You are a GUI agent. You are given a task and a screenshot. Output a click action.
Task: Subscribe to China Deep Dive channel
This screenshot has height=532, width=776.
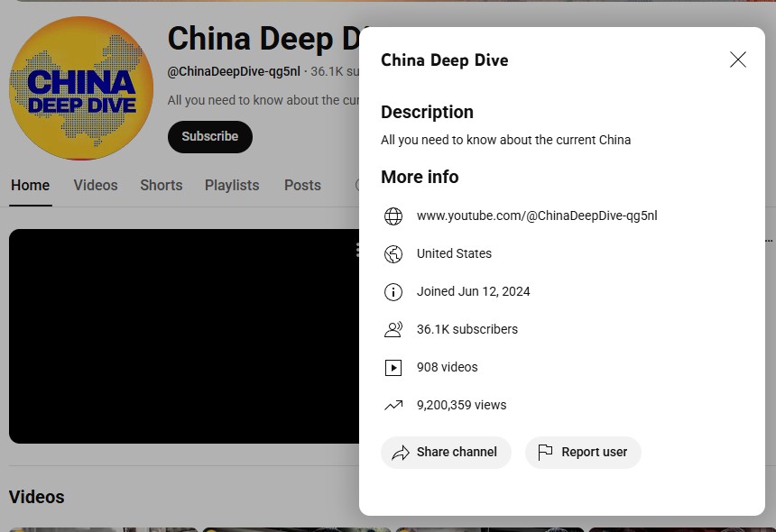click(210, 136)
